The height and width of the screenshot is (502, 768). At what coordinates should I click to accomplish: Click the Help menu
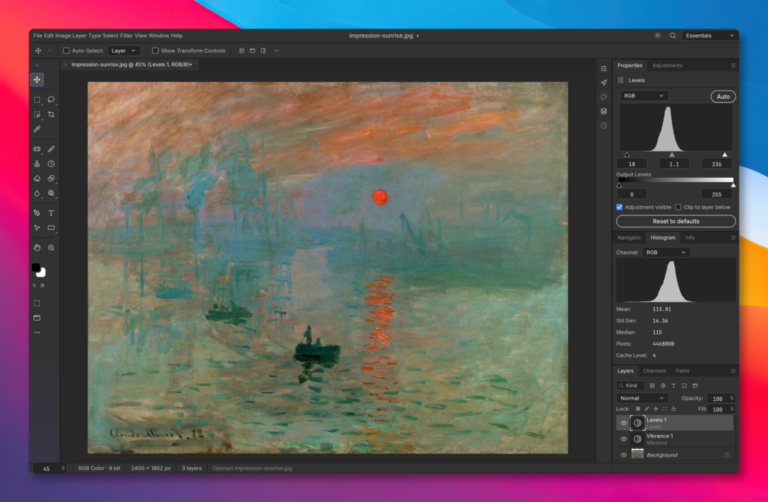177,36
